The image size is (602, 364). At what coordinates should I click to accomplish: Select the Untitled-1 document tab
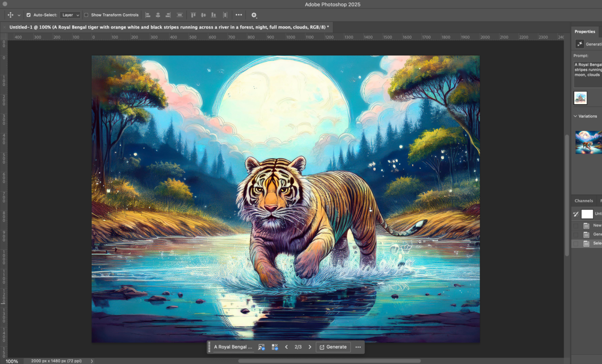pos(169,27)
